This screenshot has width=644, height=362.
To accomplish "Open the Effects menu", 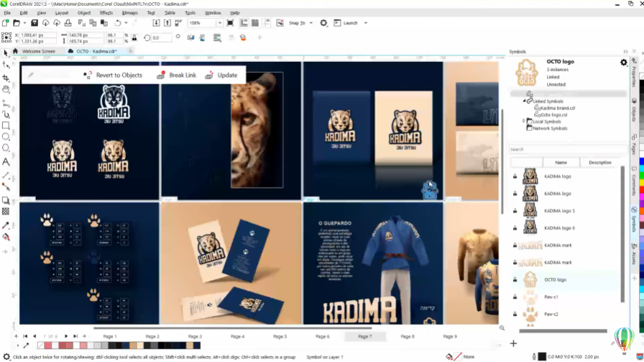I will (106, 13).
